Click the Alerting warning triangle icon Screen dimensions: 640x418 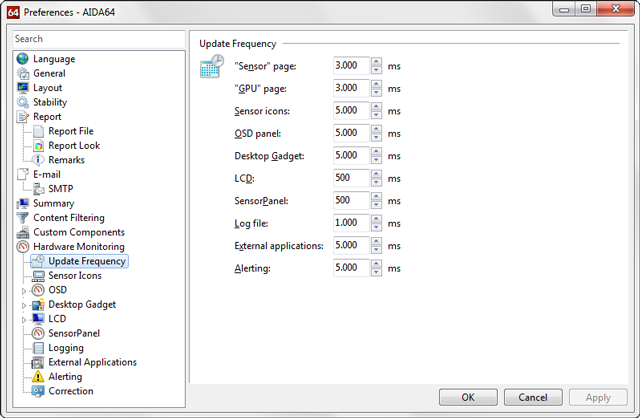[38, 377]
